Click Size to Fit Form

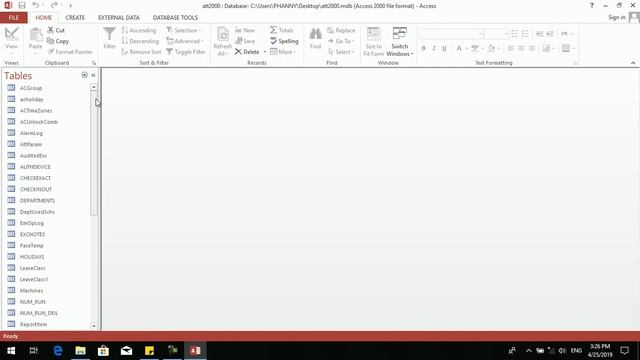tap(373, 41)
